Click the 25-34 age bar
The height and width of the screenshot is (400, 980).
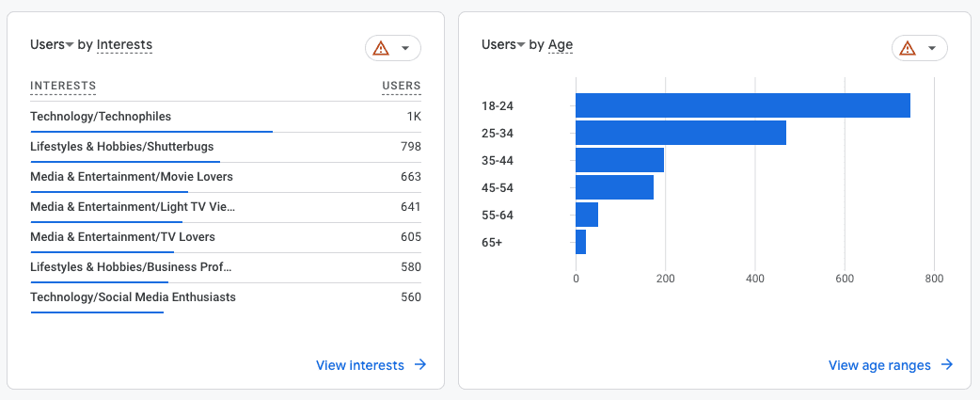tap(680, 133)
